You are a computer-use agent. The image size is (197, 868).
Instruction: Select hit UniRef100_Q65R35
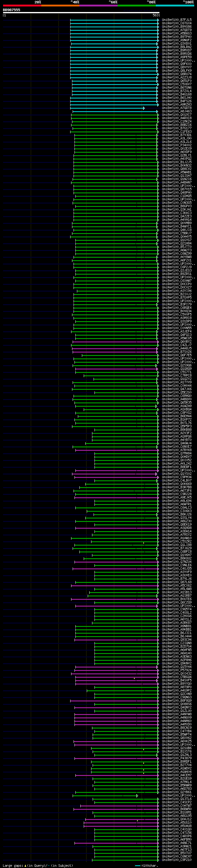click(x=177, y=403)
